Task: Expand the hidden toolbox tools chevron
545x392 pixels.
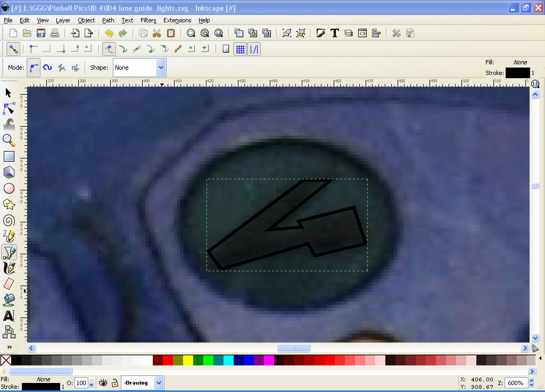Action: tap(9, 347)
